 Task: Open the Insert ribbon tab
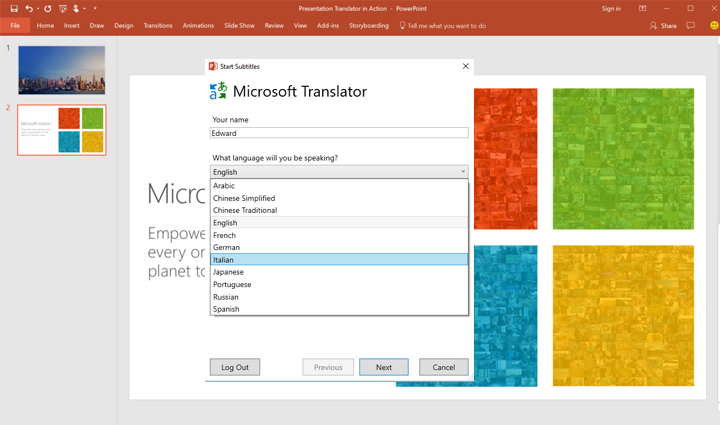(x=72, y=26)
